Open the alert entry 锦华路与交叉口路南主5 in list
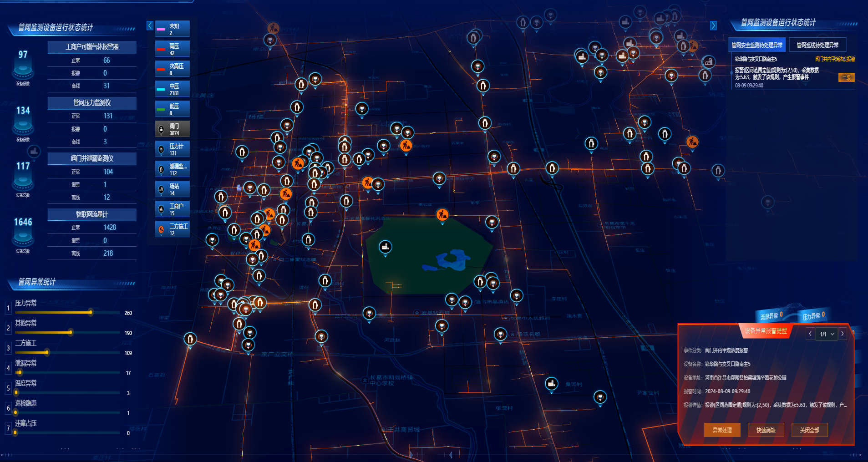The width and height of the screenshot is (868, 462). (x=756, y=59)
